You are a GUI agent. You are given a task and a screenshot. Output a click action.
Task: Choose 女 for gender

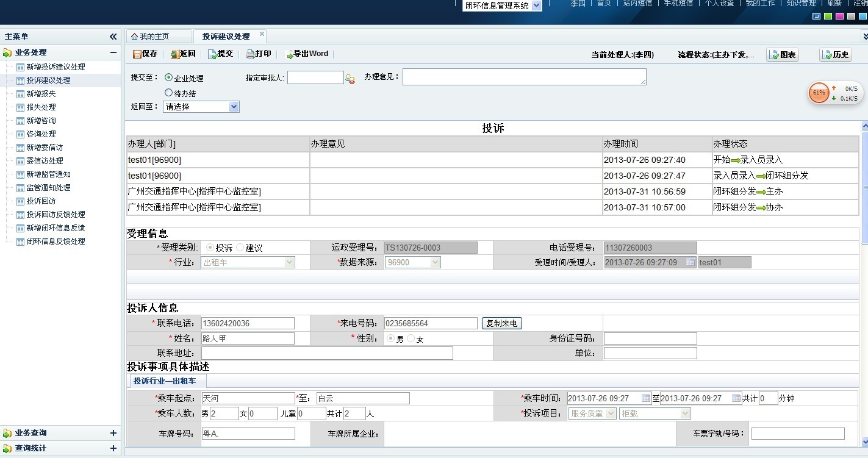tap(411, 338)
